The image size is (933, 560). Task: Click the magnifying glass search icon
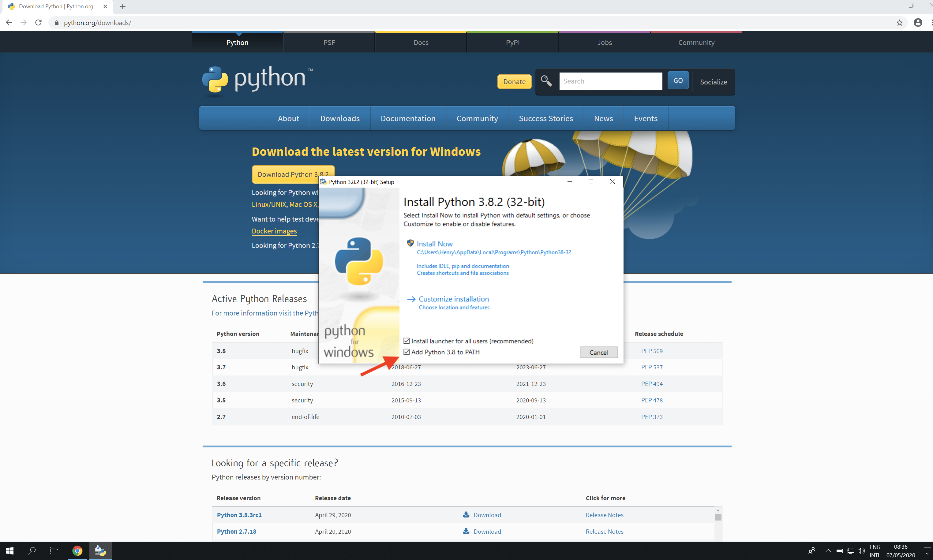pyautogui.click(x=546, y=81)
